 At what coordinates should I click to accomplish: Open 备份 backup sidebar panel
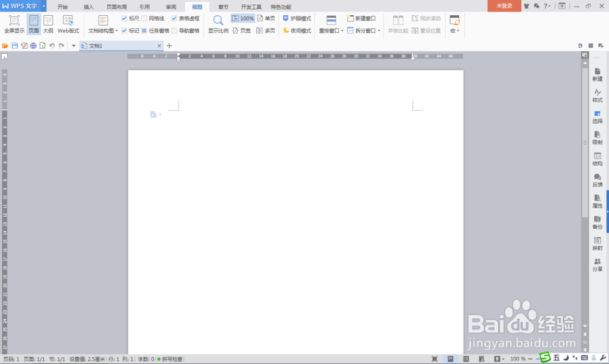[x=597, y=222]
